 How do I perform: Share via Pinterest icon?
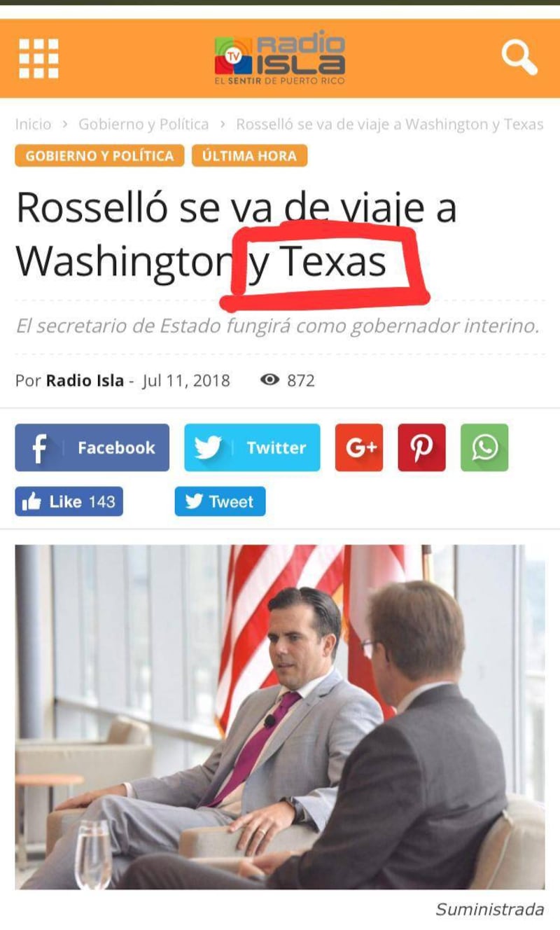point(421,447)
